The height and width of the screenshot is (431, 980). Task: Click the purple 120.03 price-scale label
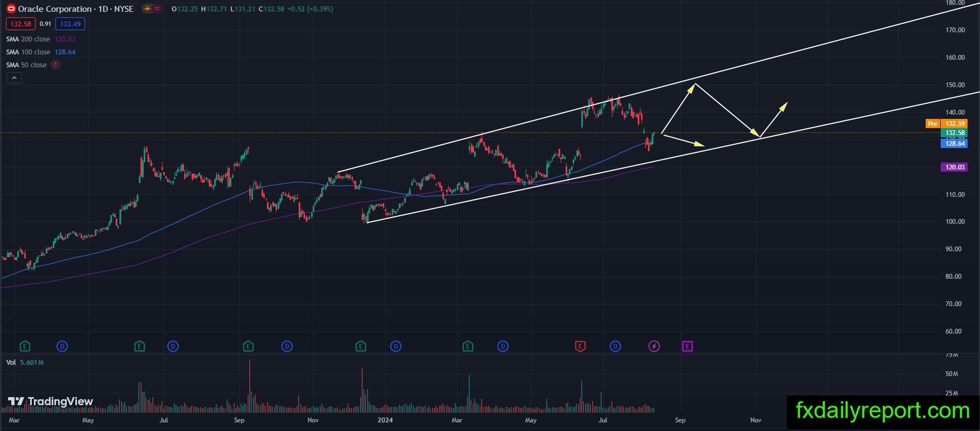click(x=954, y=167)
